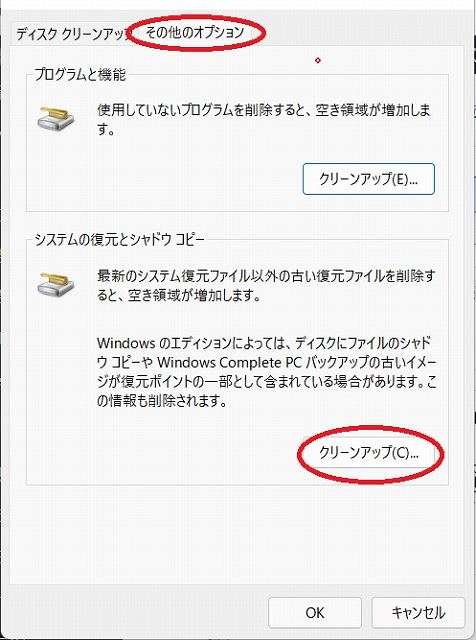Viewport: 476px width, 640px height.
Task: Click the この情報も削除されます line
Action: (x=162, y=401)
